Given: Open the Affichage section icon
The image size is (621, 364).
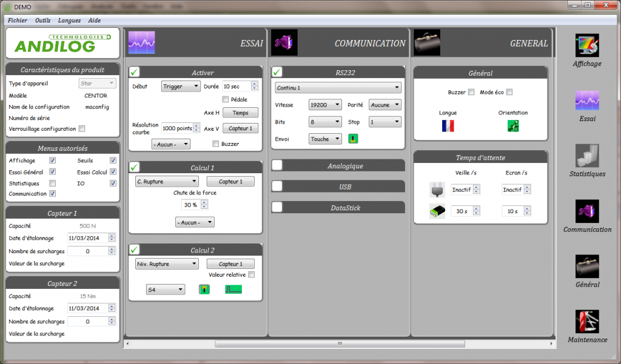Looking at the screenshot, I should click(x=587, y=46).
